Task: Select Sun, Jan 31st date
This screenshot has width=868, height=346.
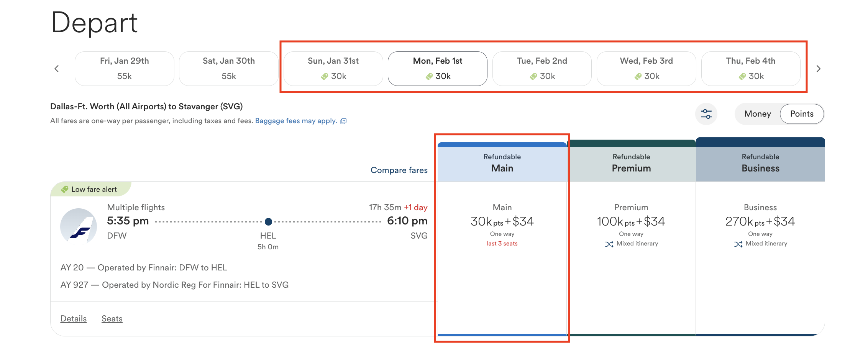Action: click(333, 69)
